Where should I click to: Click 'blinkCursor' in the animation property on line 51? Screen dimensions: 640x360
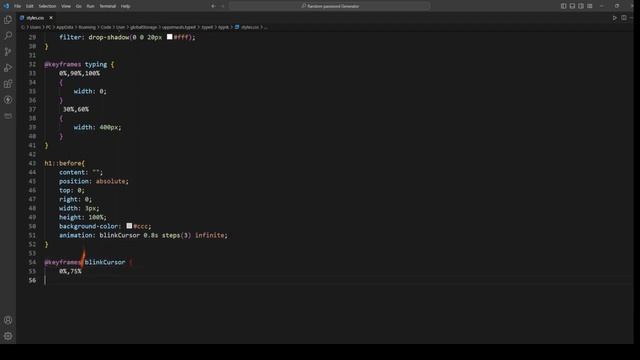click(x=120, y=235)
